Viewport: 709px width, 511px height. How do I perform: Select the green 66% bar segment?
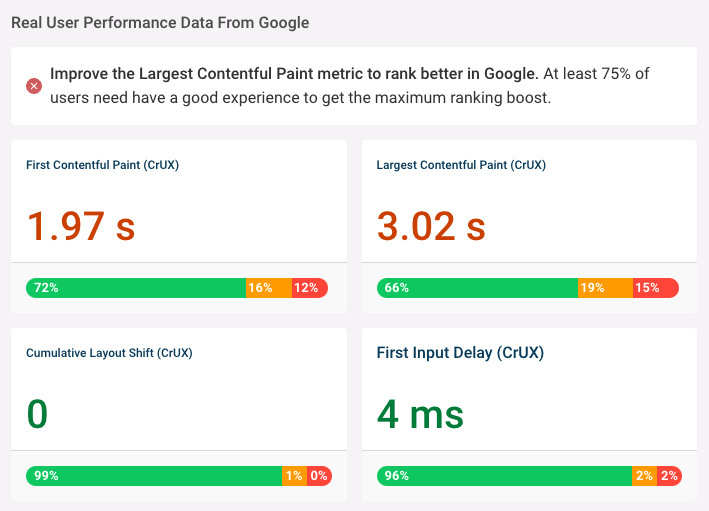477,288
